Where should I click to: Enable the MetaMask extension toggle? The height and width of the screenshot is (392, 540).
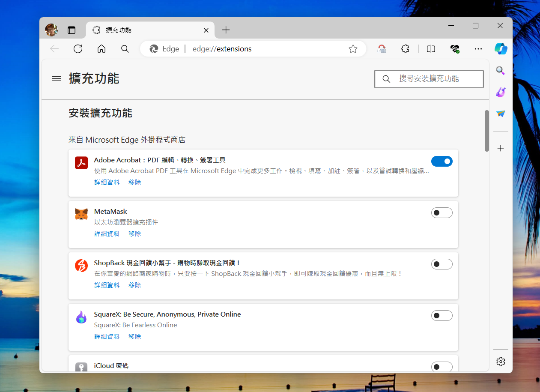point(442,213)
